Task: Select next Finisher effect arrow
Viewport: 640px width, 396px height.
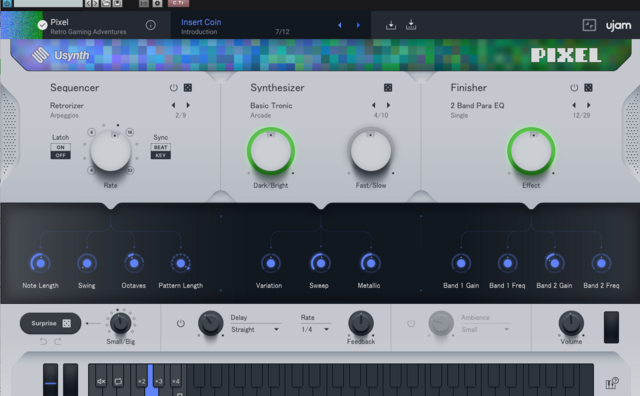Action: pyautogui.click(x=589, y=105)
